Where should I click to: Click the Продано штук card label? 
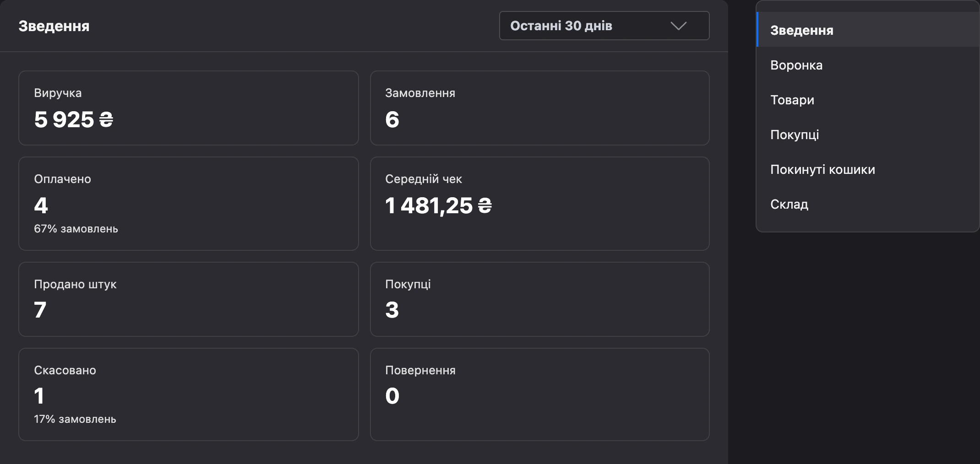coord(75,284)
